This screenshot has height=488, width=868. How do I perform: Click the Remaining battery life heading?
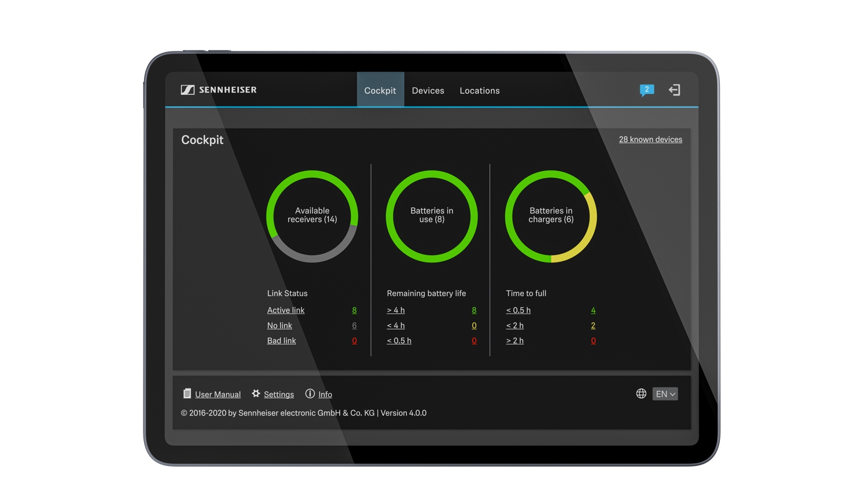click(x=426, y=294)
